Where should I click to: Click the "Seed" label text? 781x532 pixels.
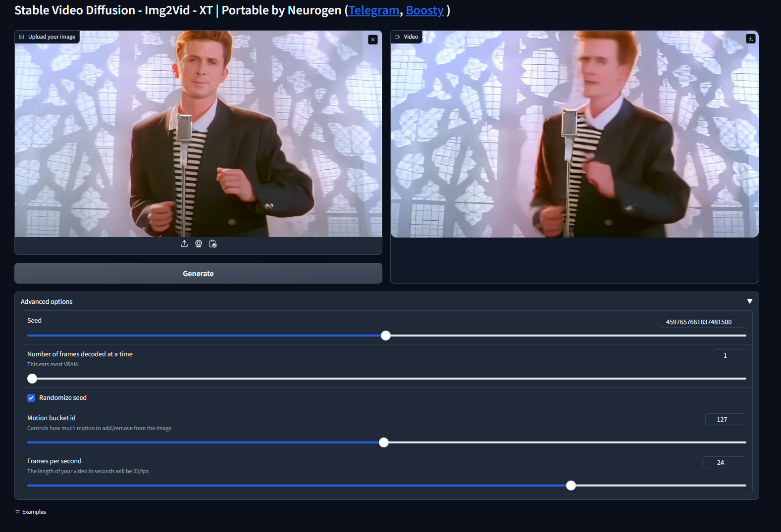click(34, 321)
